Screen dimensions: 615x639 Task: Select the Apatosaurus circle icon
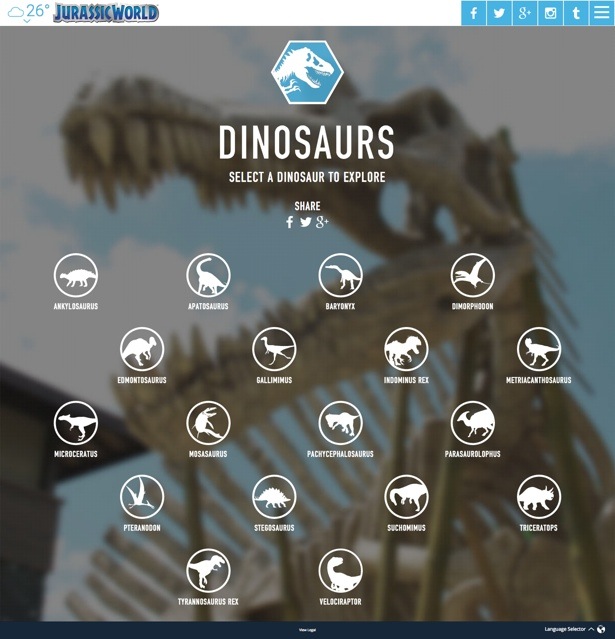(208, 275)
